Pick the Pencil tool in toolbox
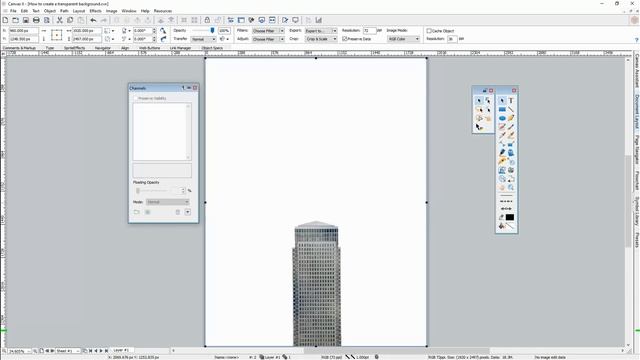The width and height of the screenshot is (640, 360). [x=511, y=118]
